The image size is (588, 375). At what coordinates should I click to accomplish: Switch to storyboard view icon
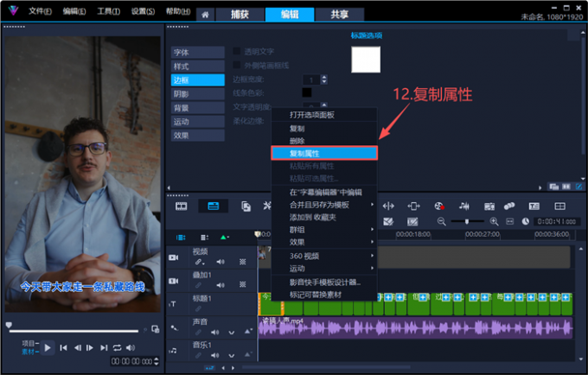tap(181, 206)
